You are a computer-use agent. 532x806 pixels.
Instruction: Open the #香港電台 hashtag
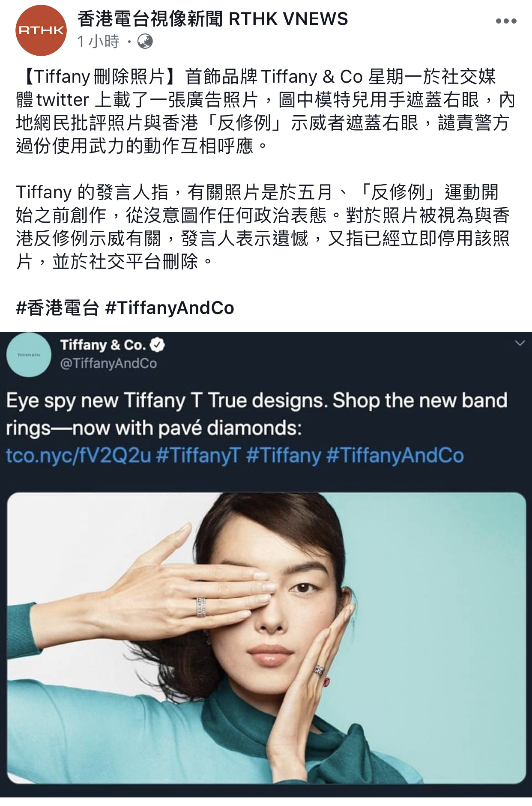click(57, 308)
